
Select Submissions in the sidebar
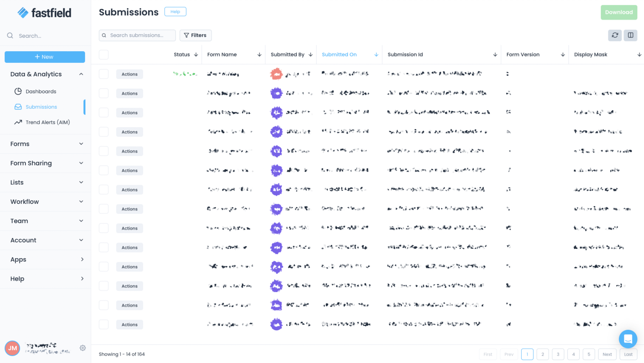click(x=41, y=107)
